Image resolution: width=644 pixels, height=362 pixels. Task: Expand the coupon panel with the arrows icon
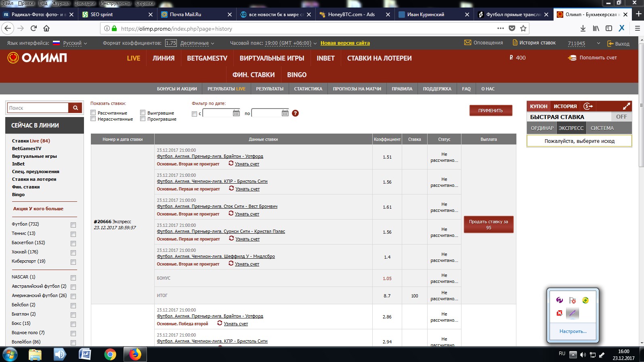(626, 106)
